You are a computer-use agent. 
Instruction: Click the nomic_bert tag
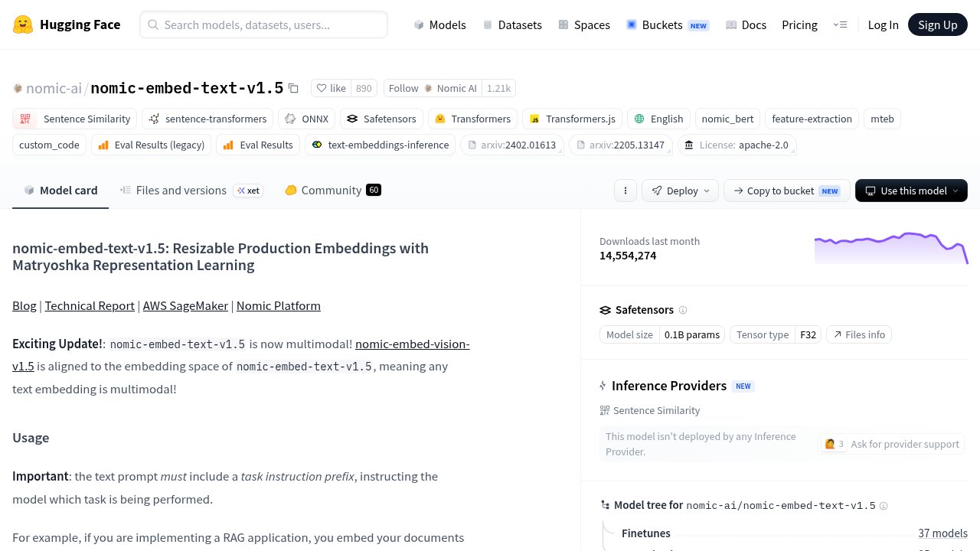pyautogui.click(x=727, y=119)
